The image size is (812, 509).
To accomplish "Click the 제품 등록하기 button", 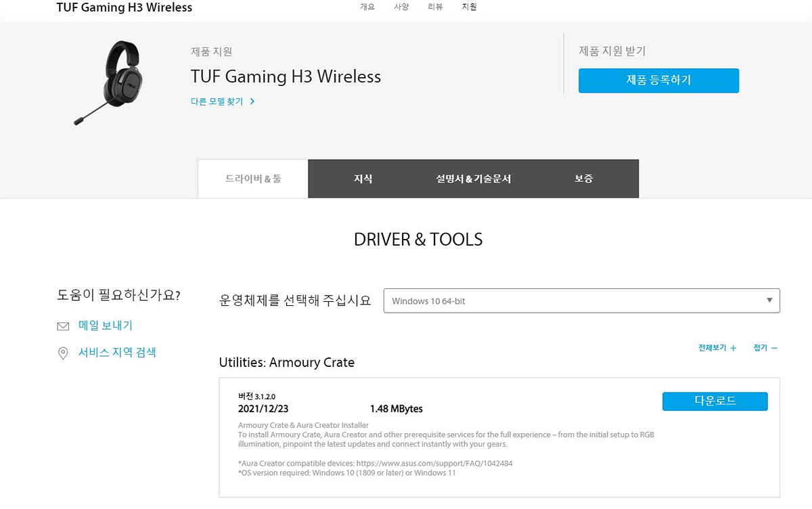I will [x=658, y=80].
